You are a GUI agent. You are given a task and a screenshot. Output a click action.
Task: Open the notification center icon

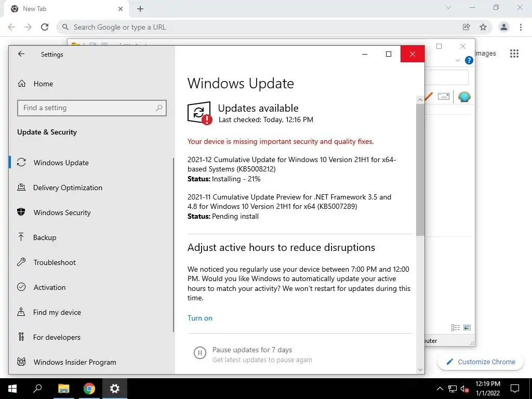pos(515,389)
